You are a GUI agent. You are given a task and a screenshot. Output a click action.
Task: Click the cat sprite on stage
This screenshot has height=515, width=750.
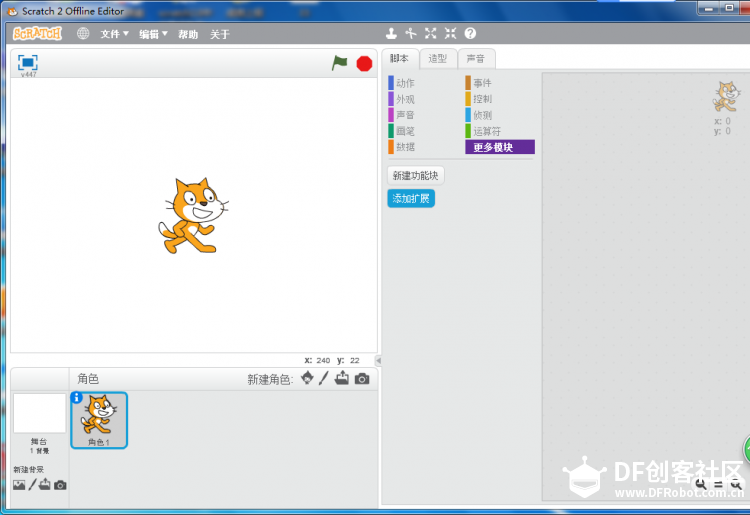coord(193,216)
